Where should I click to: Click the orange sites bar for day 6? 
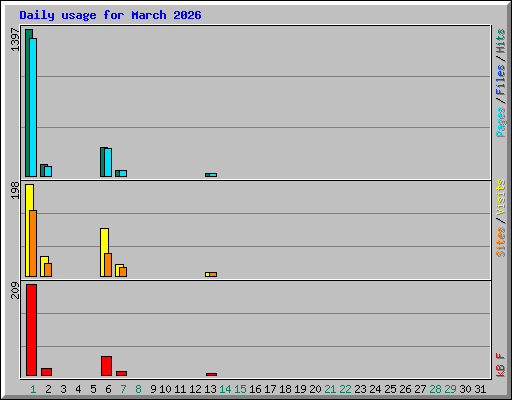point(108,265)
